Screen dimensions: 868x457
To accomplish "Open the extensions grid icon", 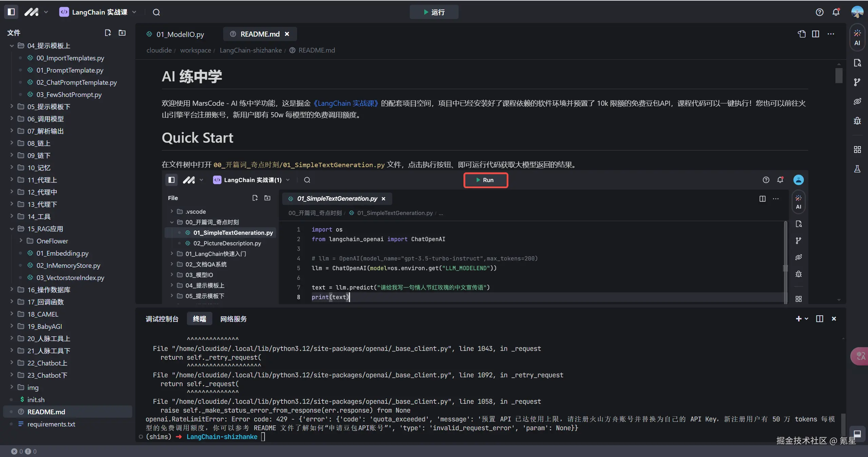I will coord(857,150).
